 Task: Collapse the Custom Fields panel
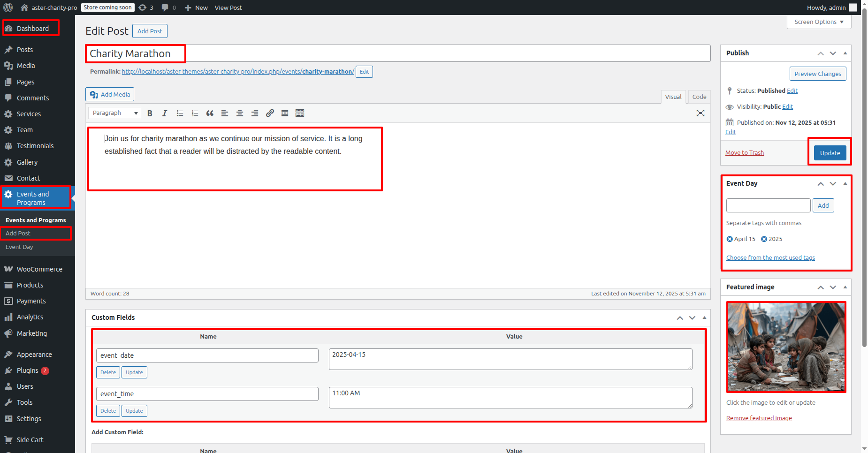coord(704,317)
